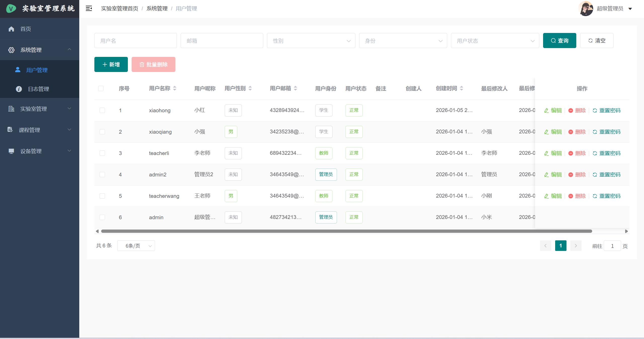Viewport: 644px width, 339px height.
Task: Click the home icon next to 首页
Action: (11, 29)
